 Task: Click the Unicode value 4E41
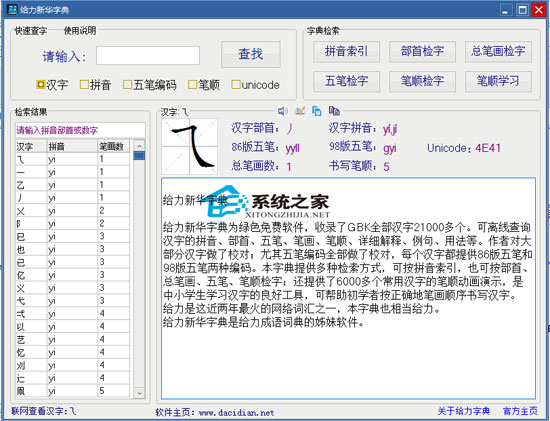pyautogui.click(x=488, y=148)
